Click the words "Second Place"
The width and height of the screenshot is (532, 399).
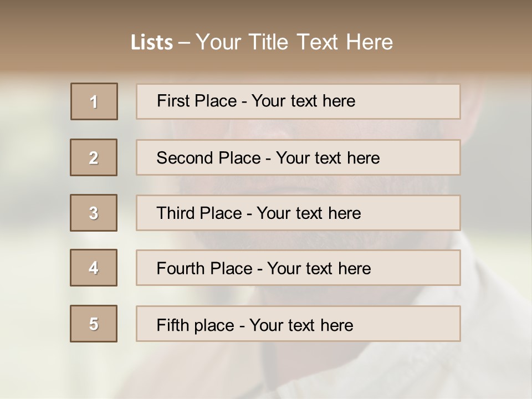click(208, 158)
